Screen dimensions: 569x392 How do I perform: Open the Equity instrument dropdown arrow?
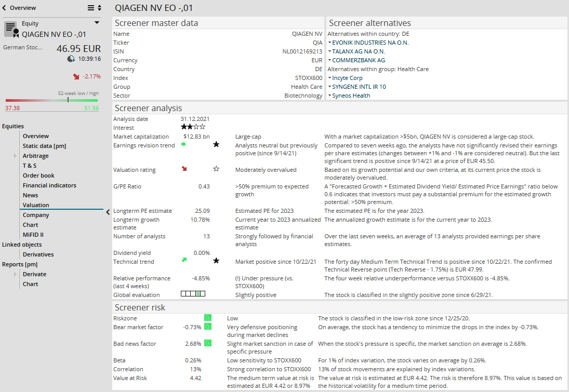tap(97, 23)
